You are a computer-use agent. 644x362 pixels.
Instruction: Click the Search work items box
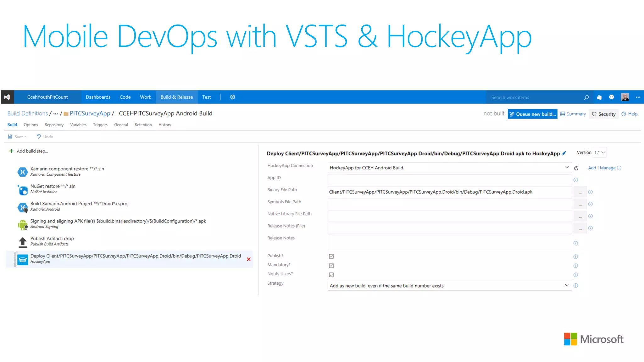(x=535, y=97)
